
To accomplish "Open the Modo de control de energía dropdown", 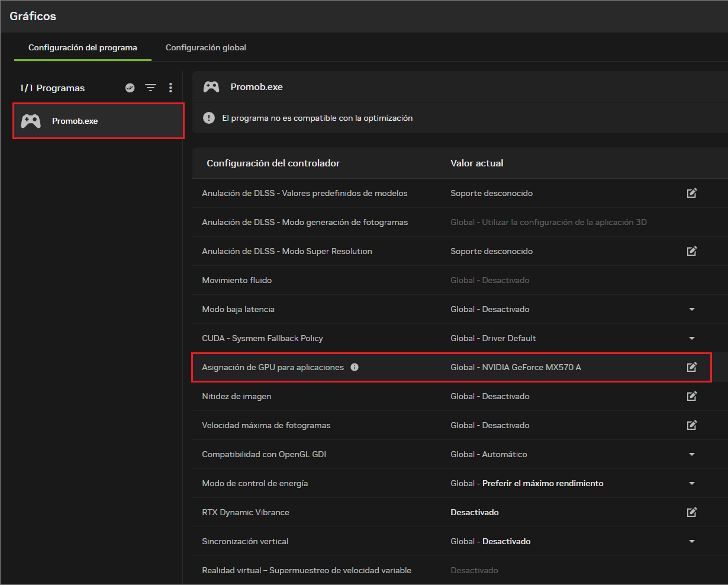I will [692, 483].
